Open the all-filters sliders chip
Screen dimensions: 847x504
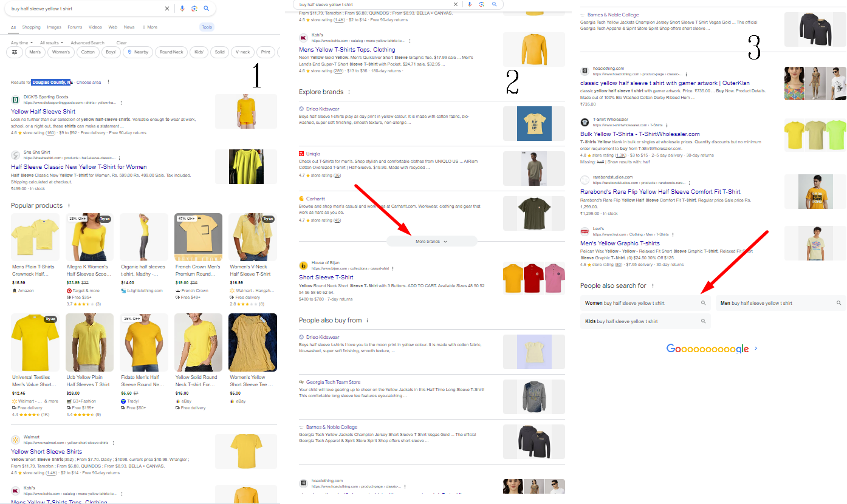click(15, 52)
